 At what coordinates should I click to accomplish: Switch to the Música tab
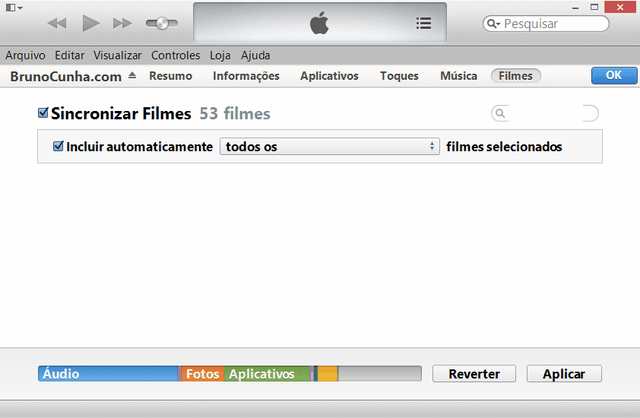[x=459, y=76]
